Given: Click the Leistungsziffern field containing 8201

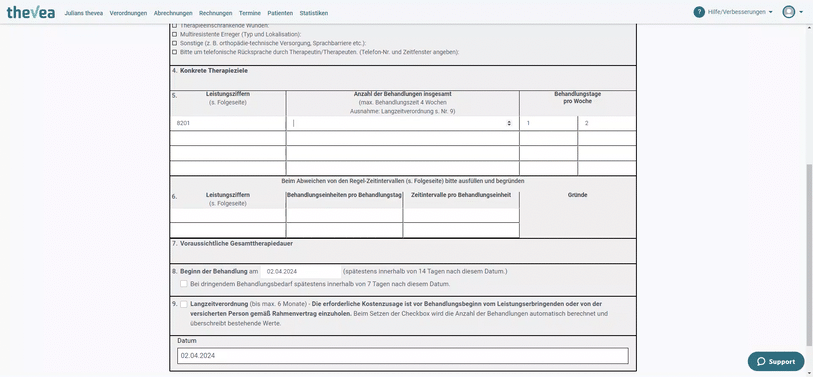Looking at the screenshot, I should (228, 123).
